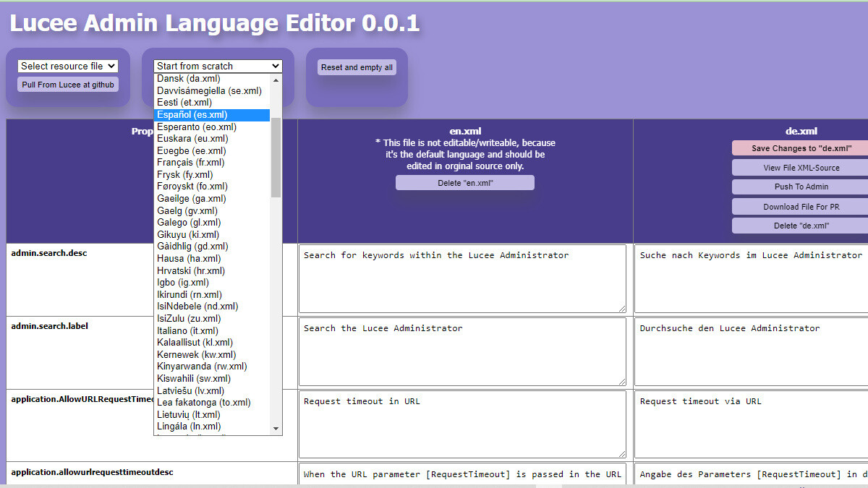Click property key 'application.allowurlrequesttimeoutdesc'
Screen dimensions: 868x488
click(92, 472)
